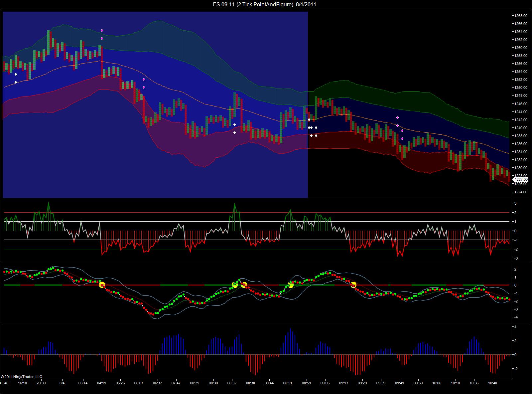Click the 1252.00 price axis label
The image size is (532, 394).
[521, 80]
